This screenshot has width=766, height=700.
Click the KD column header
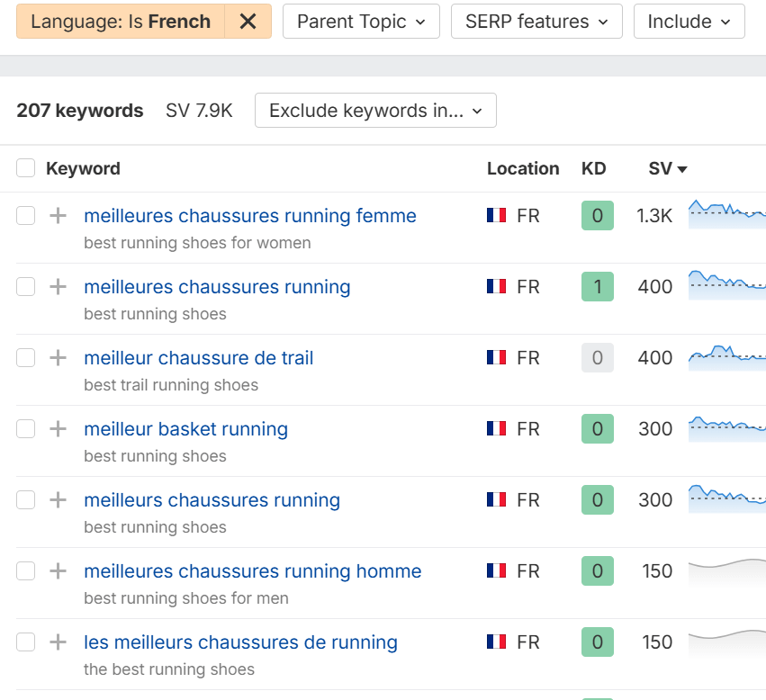click(x=593, y=168)
